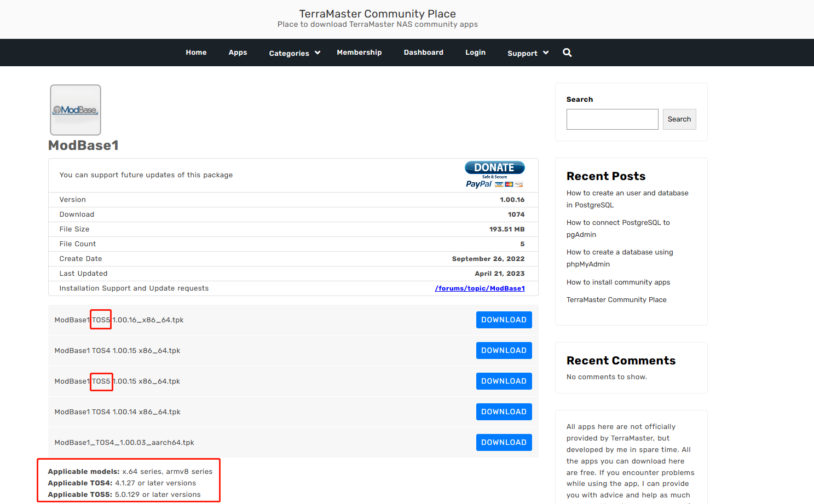The width and height of the screenshot is (814, 504).
Task: Open the ModBase1 app logo image
Action: click(76, 110)
